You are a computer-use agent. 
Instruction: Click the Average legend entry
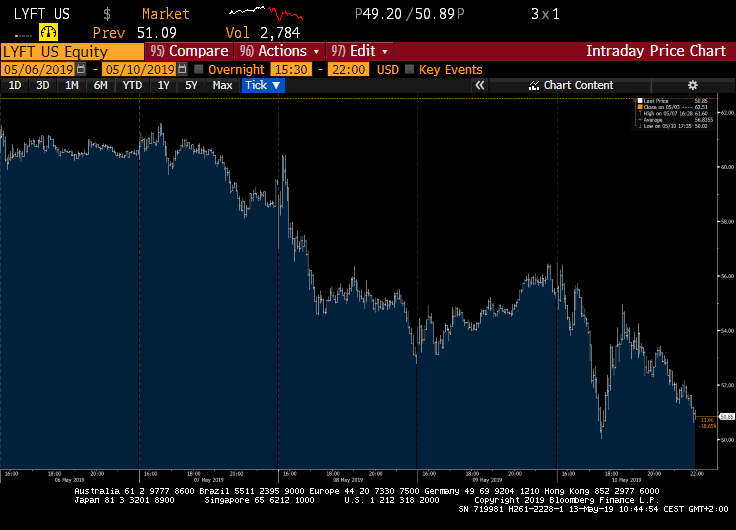(x=675, y=120)
